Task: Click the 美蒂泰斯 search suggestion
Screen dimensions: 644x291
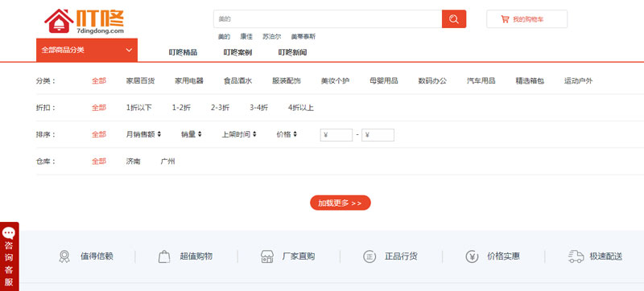Action: pyautogui.click(x=303, y=37)
